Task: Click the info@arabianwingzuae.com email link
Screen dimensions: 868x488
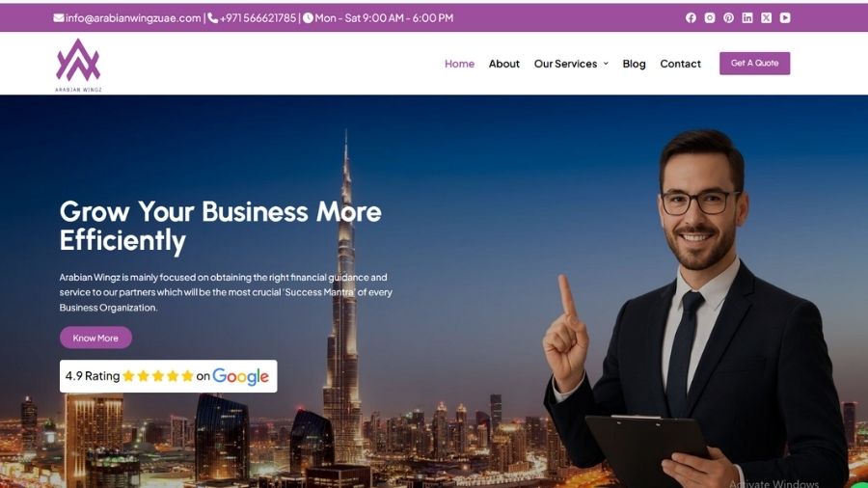Action: (x=133, y=17)
